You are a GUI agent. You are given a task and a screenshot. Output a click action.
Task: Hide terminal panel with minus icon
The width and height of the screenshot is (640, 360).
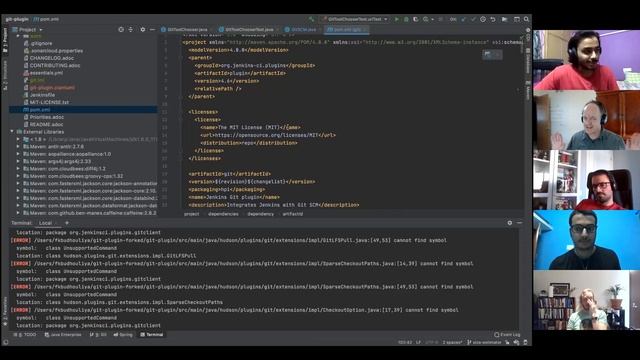click(519, 223)
